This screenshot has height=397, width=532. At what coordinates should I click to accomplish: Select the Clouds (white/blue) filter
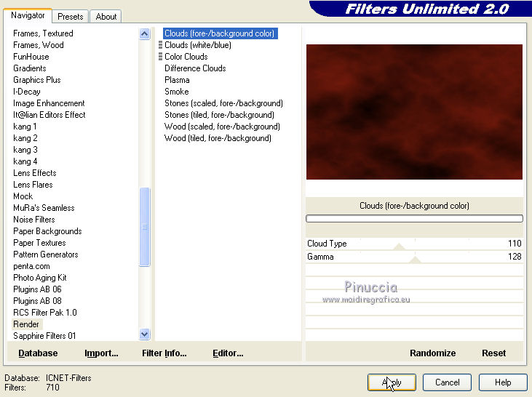tap(198, 45)
